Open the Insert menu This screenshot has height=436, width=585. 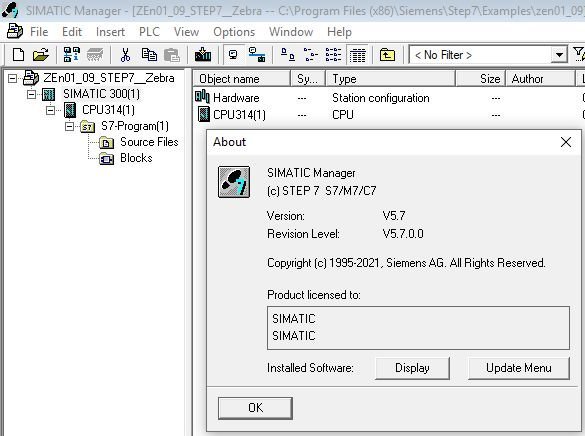[110, 32]
